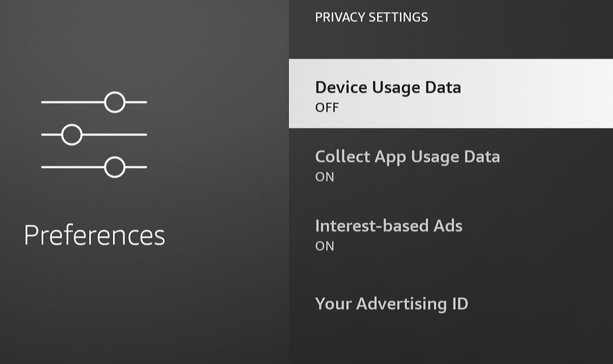Open Interest-based Ads setting
The width and height of the screenshot is (613, 364).
[451, 235]
